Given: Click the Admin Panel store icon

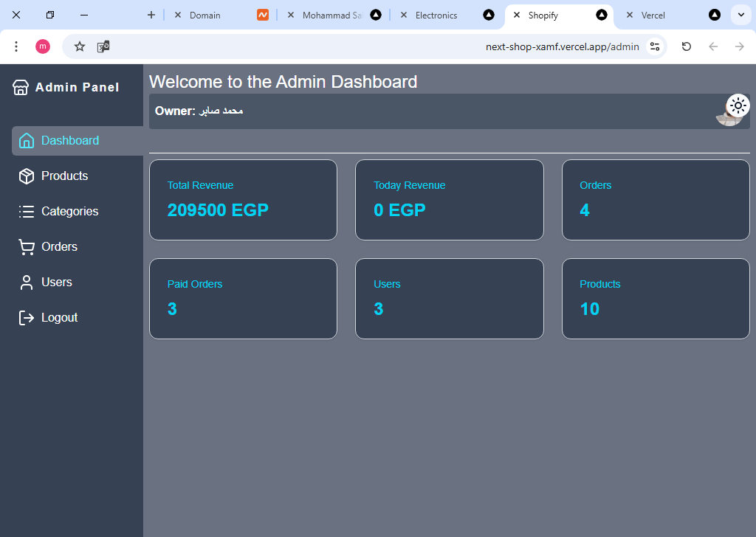Looking at the screenshot, I should (x=21, y=88).
